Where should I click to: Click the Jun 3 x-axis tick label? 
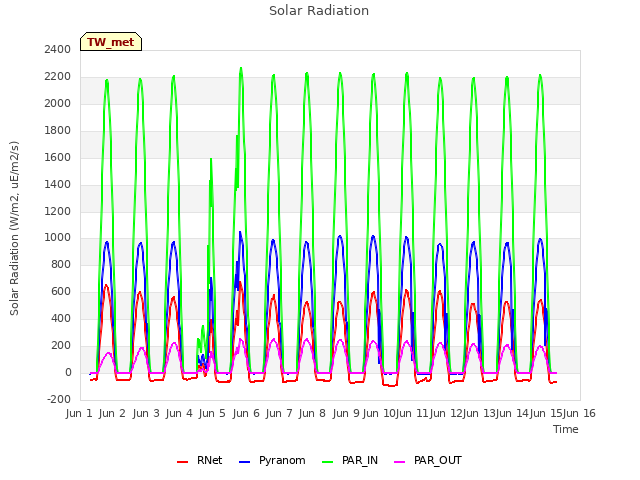(146, 413)
